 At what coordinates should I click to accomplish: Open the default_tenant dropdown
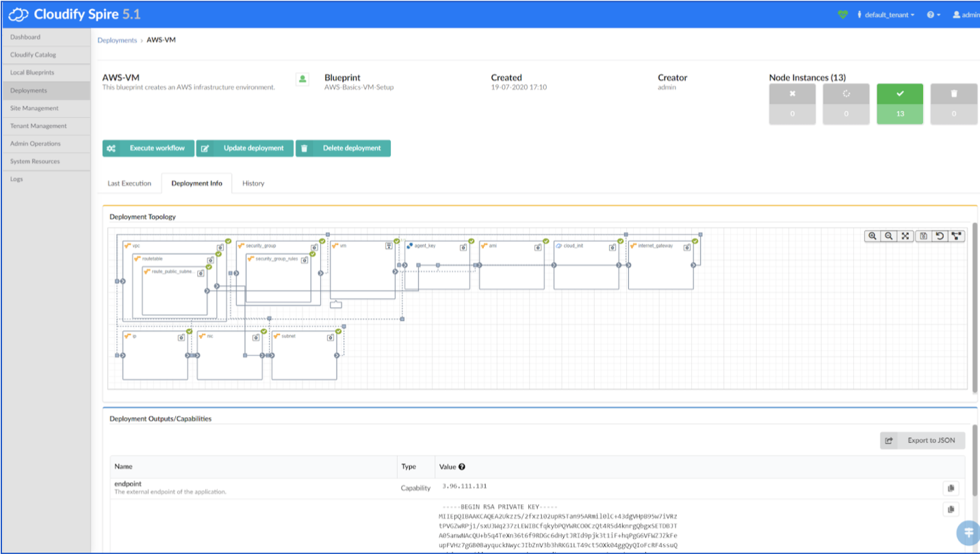coord(886,14)
